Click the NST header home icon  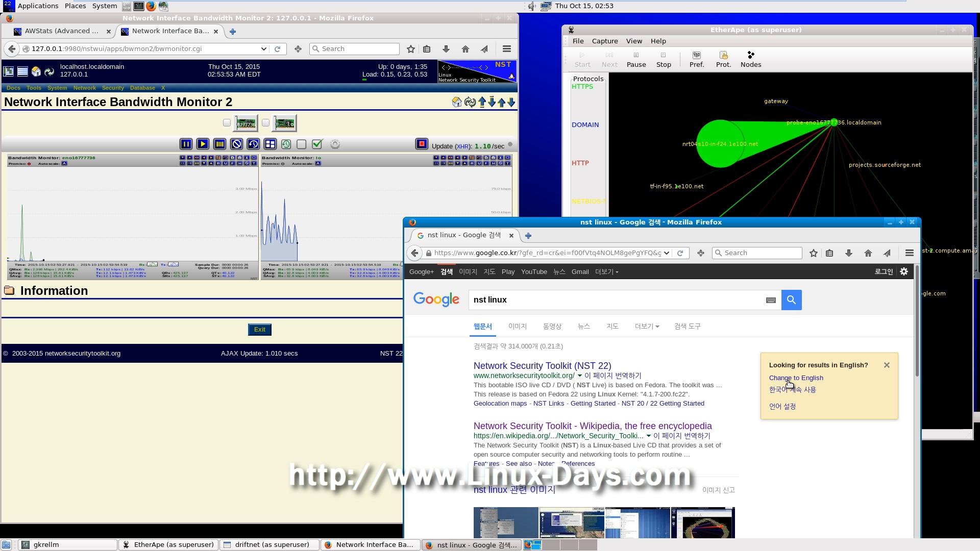tap(36, 71)
